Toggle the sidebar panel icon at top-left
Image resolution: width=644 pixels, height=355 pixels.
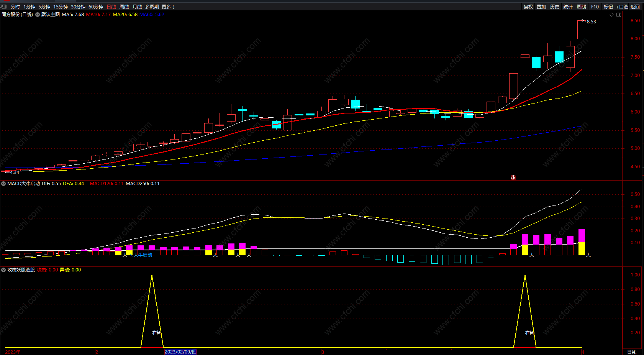pyautogui.click(x=4, y=7)
